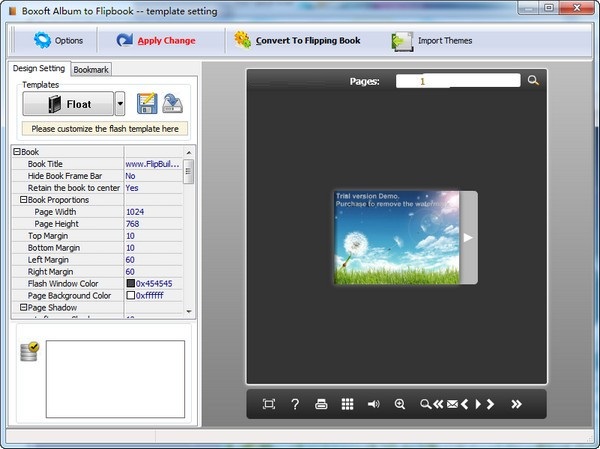Collapse the Book Proportions group
Screen dimensions: 600x449
coord(23,200)
